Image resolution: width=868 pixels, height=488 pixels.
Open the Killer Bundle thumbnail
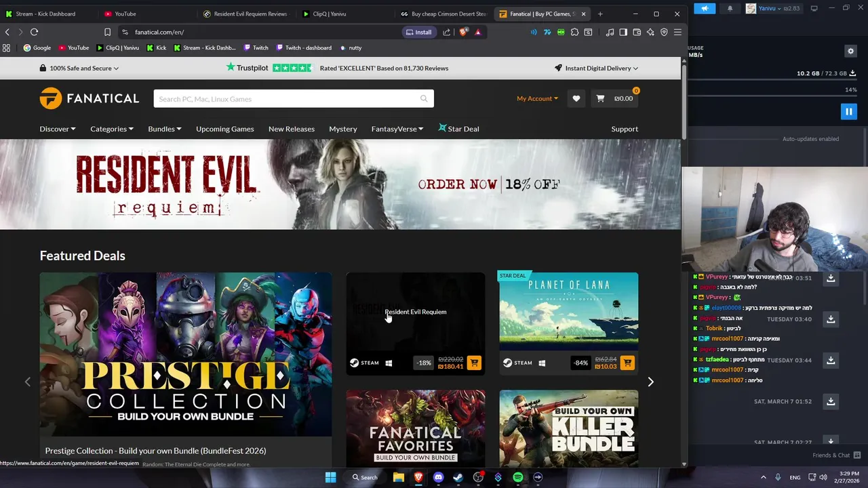[x=569, y=428]
